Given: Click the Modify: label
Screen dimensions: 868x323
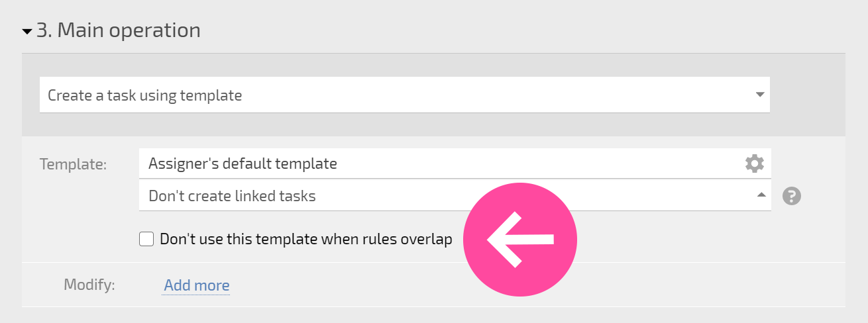Looking at the screenshot, I should 89,285.
